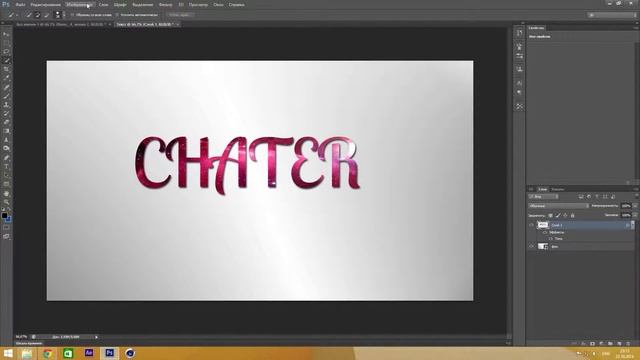Toggle 'Усилить автоматически' checkbox
The width and height of the screenshot is (640, 360).
tap(117, 15)
